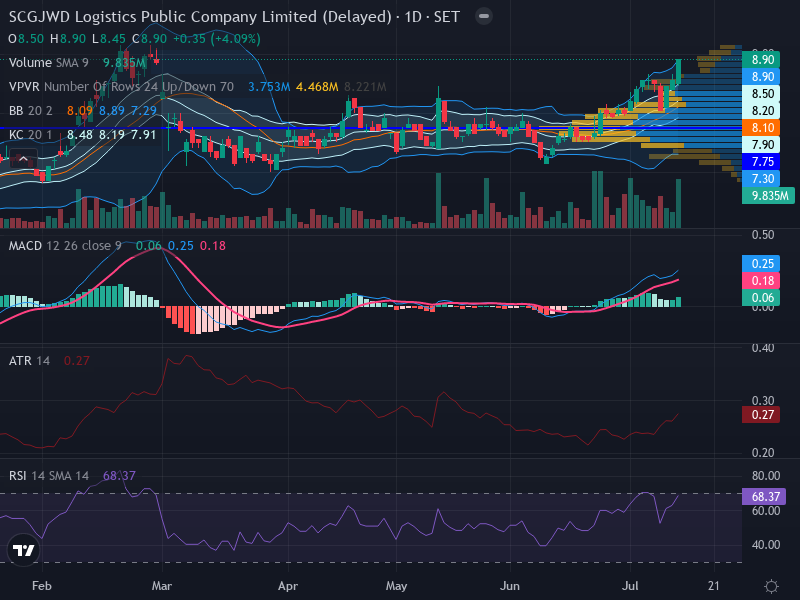Click the 4.468M VPVR down volume value
Screen dimensions: 800x600
317,87
